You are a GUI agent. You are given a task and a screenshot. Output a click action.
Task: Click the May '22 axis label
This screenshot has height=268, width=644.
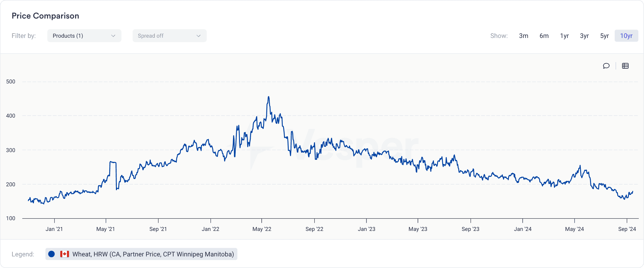tap(262, 229)
